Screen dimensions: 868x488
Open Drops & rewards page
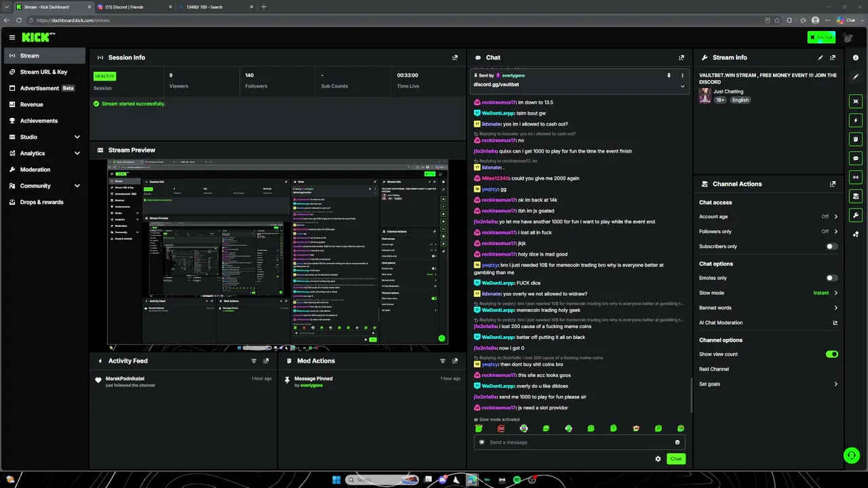(45, 202)
